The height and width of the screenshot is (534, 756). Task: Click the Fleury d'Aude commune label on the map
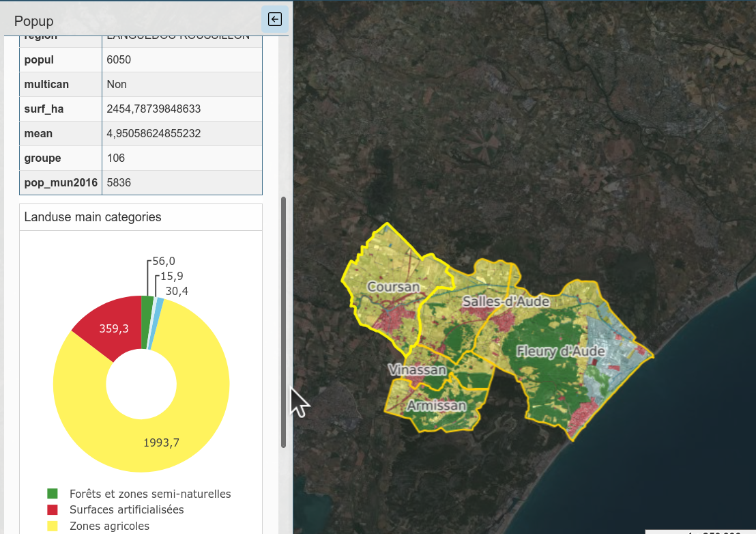pyautogui.click(x=560, y=351)
